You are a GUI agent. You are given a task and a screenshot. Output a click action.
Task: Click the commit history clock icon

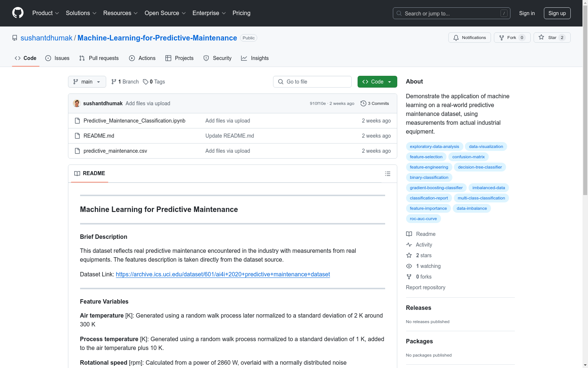[x=363, y=103]
